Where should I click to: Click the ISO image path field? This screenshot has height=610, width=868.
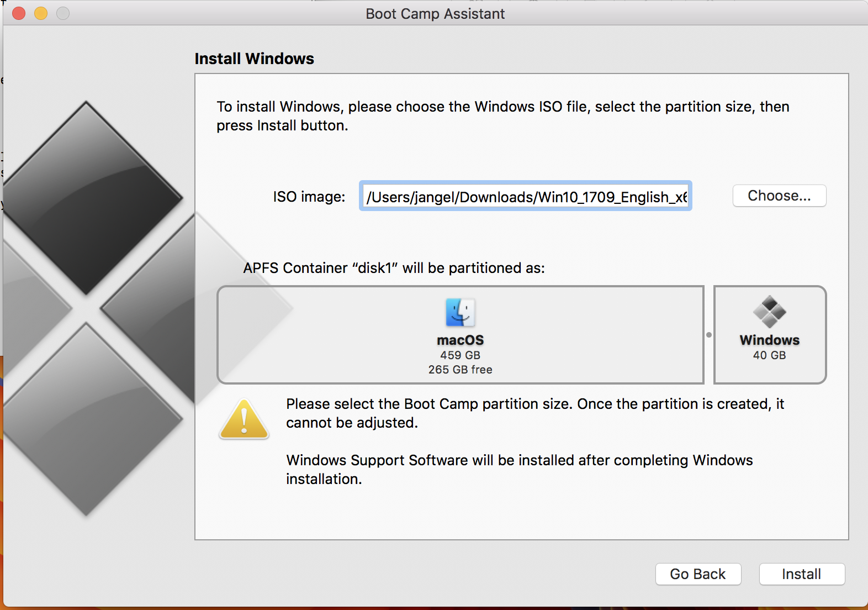pyautogui.click(x=526, y=196)
